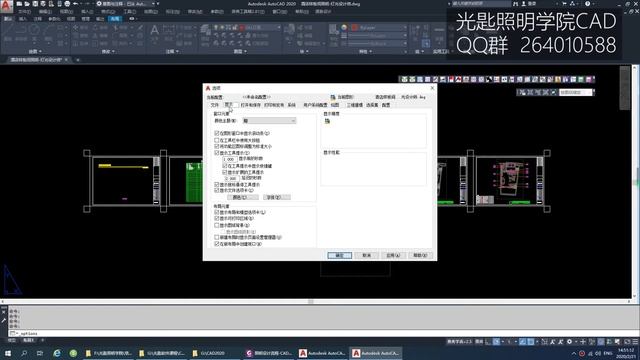Viewport: 640px width, 360px height.
Task: Toggle 'show rollover tooltips' checkbox
Action: 217,184
